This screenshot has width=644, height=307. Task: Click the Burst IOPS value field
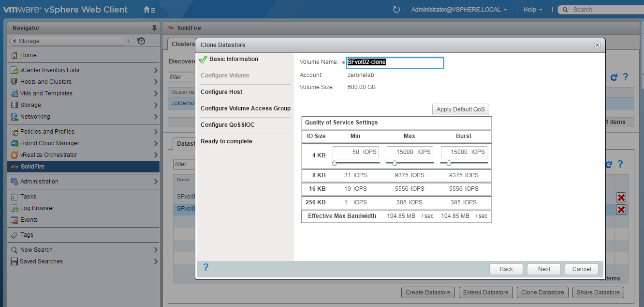(464, 152)
